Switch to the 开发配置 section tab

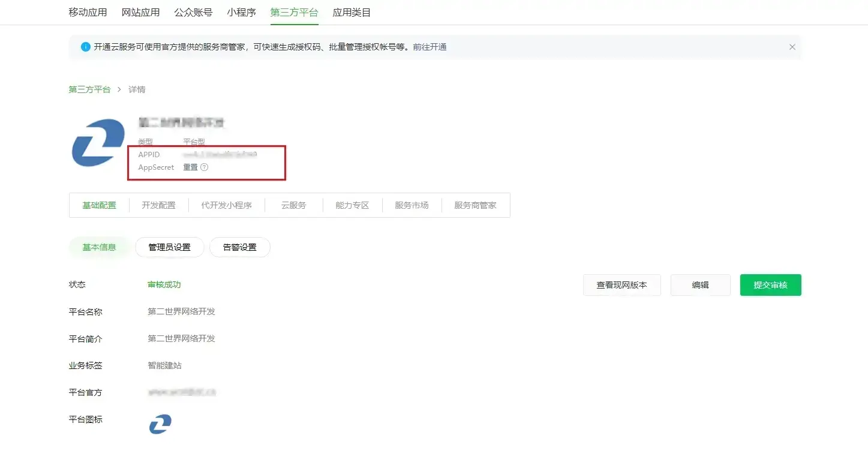158,205
